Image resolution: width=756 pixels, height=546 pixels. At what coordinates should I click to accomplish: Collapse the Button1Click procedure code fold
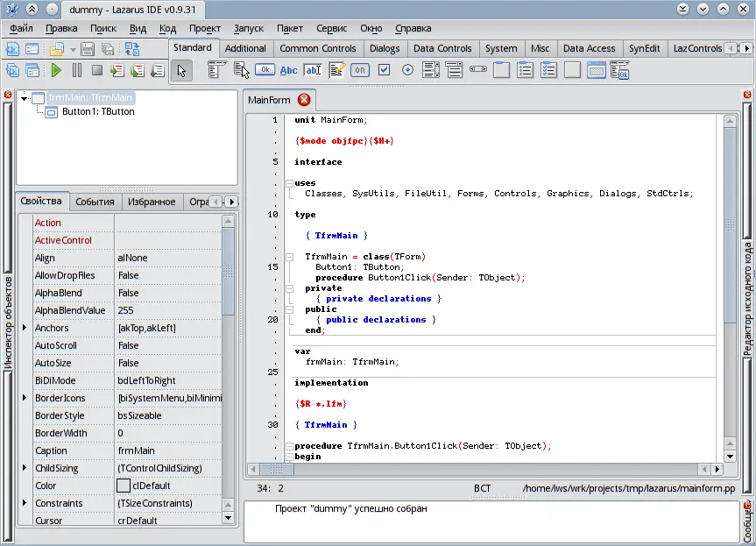(x=289, y=446)
